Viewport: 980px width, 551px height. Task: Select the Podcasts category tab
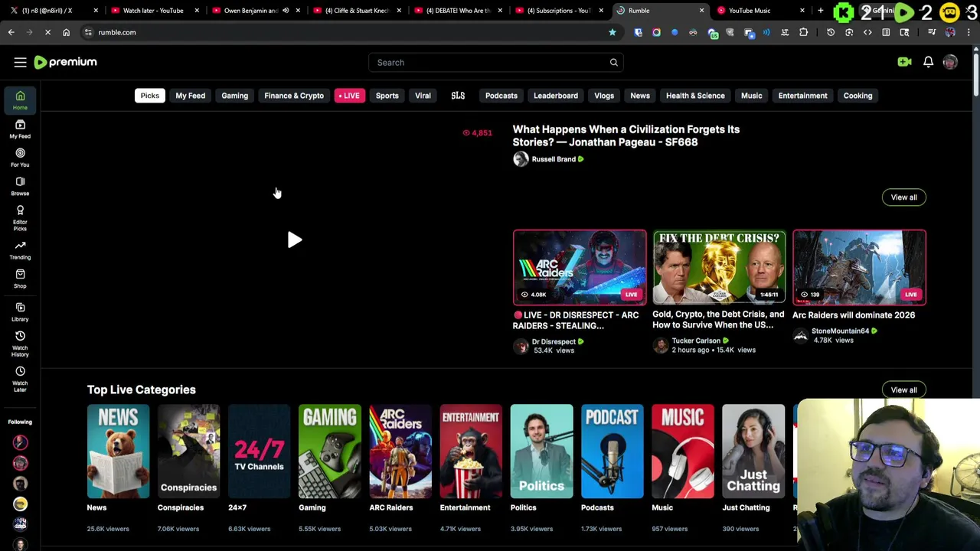(501, 96)
